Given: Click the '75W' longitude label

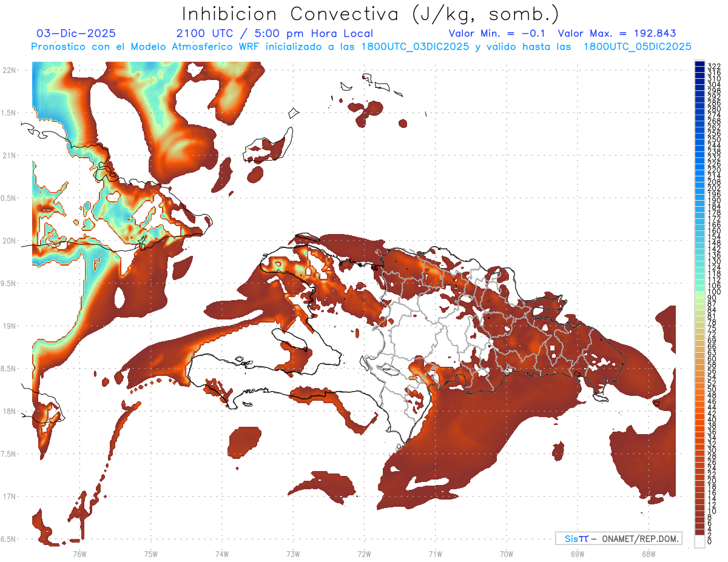Looking at the screenshot, I should click(151, 554).
